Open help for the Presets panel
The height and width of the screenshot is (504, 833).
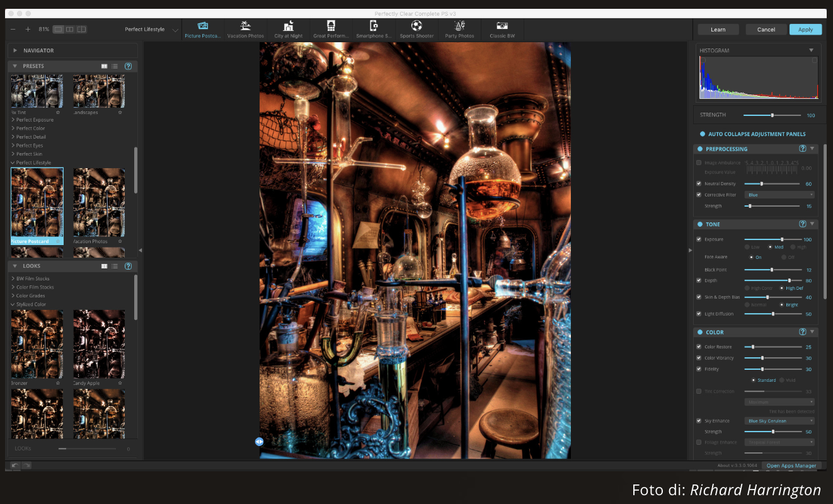[x=129, y=66]
